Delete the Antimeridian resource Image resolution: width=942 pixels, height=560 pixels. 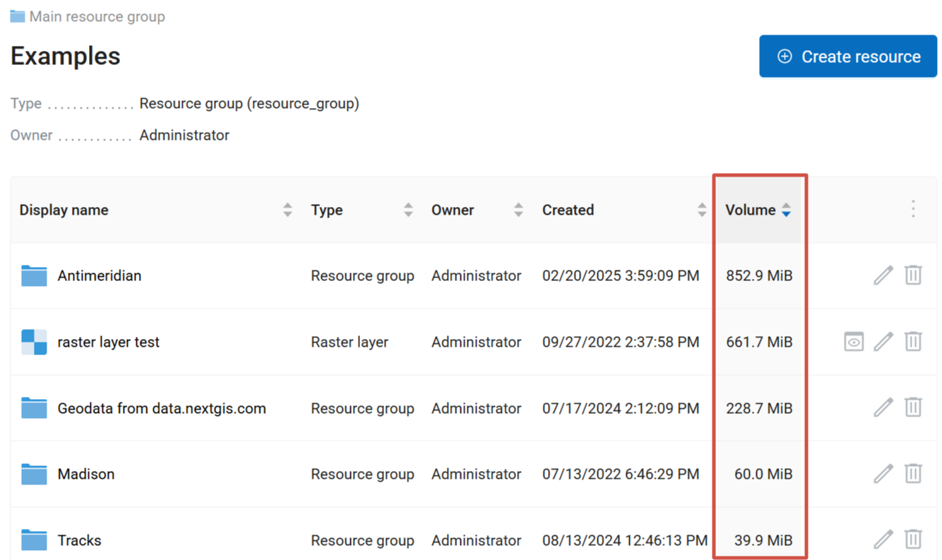[913, 275]
